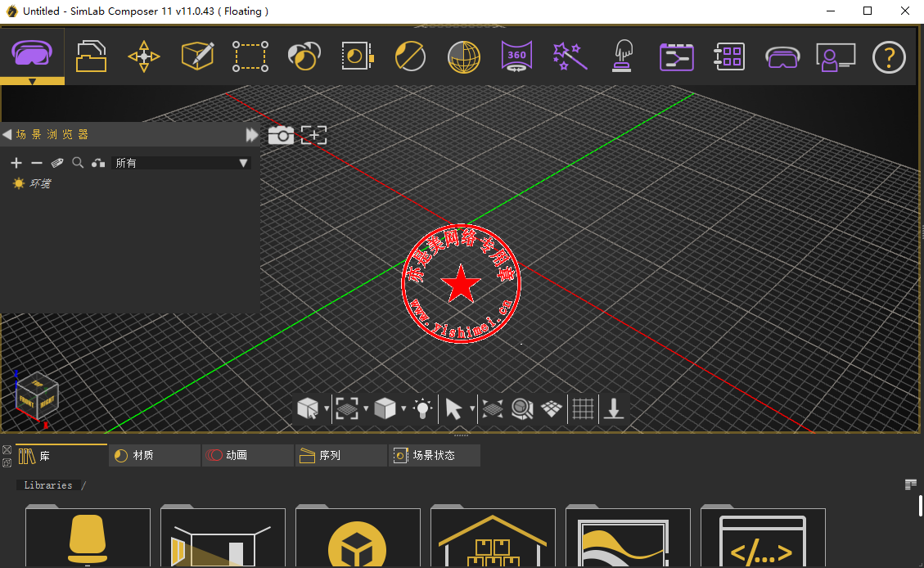Open the VR workbench selector headset icon
Screen dimensions: 924x568
pos(32,53)
